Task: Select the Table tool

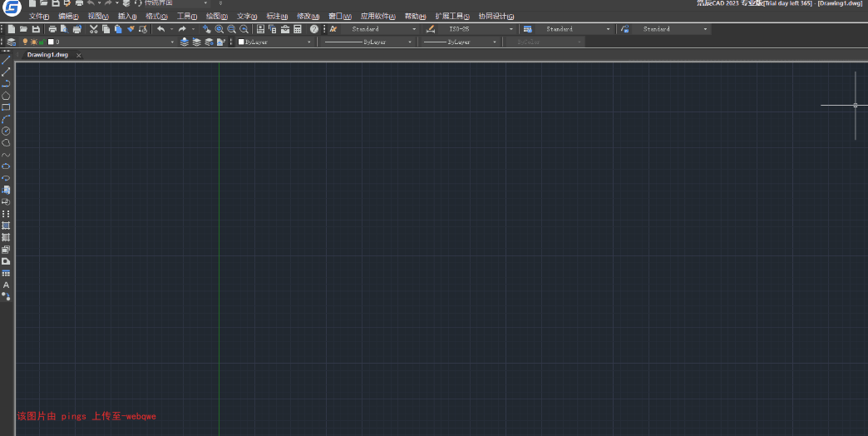Action: [x=6, y=273]
